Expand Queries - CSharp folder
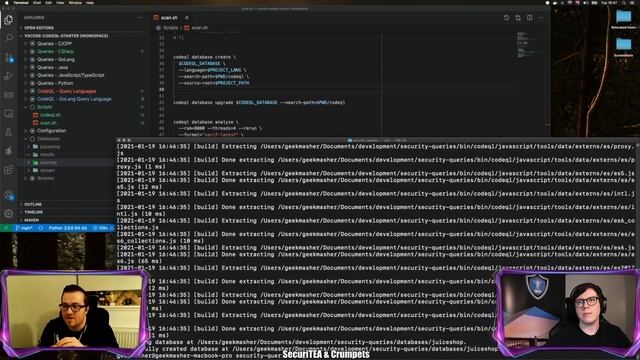Viewport: 640px width, 360px height. pos(84,51)
